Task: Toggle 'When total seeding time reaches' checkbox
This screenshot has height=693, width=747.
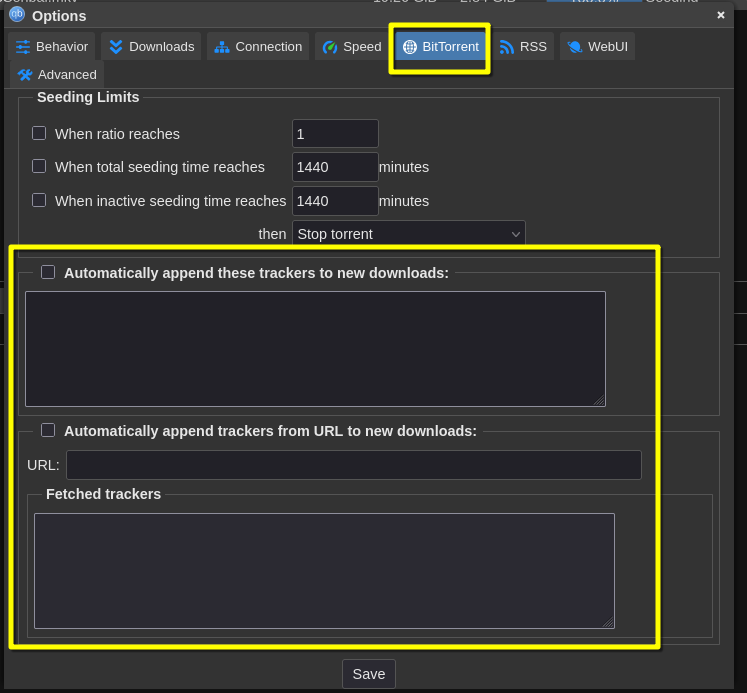Action: click(x=39, y=166)
